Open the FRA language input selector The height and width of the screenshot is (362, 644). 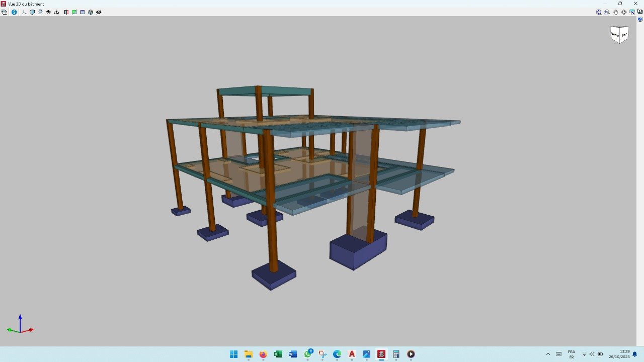[x=572, y=354]
